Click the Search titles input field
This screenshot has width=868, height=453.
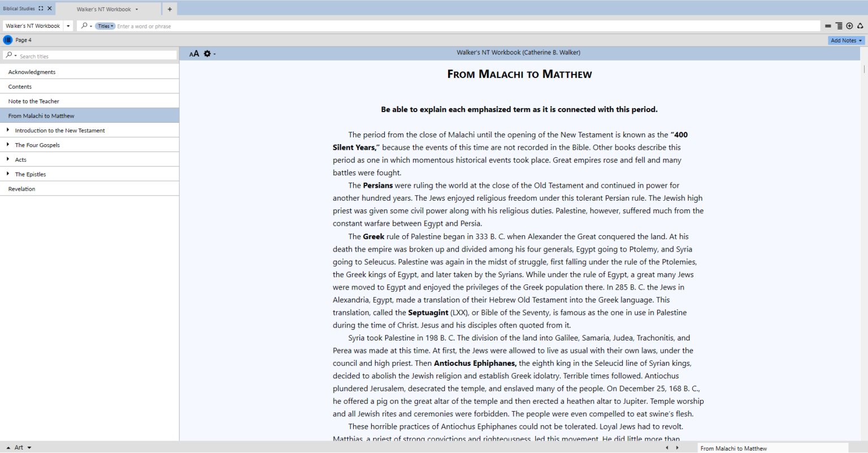click(x=96, y=56)
